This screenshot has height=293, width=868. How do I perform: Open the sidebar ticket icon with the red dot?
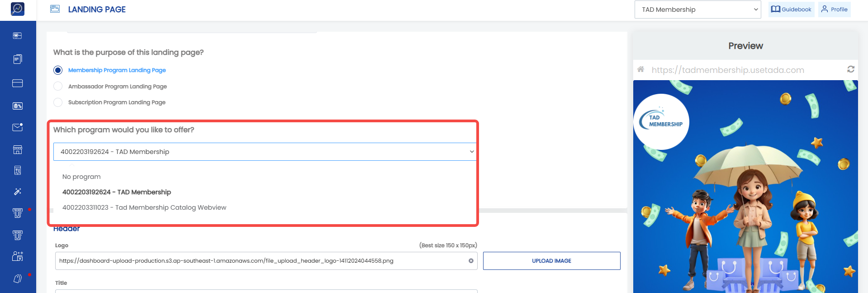[18, 213]
